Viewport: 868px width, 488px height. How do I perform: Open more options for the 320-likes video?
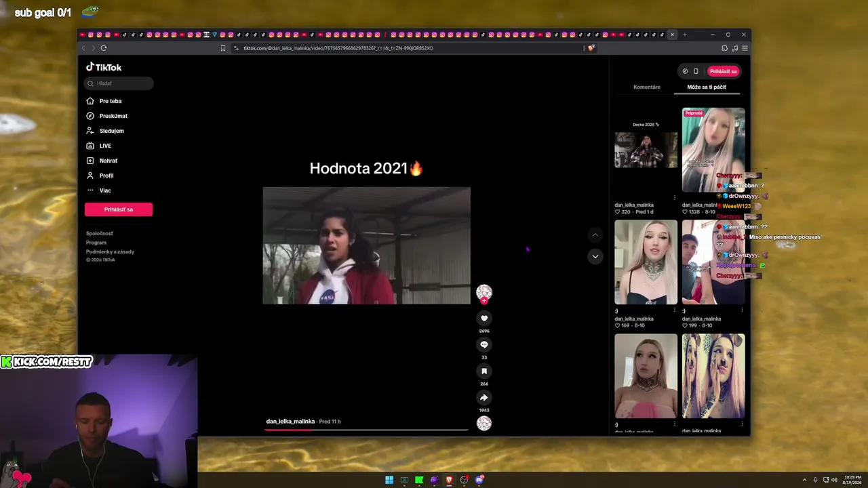click(674, 198)
